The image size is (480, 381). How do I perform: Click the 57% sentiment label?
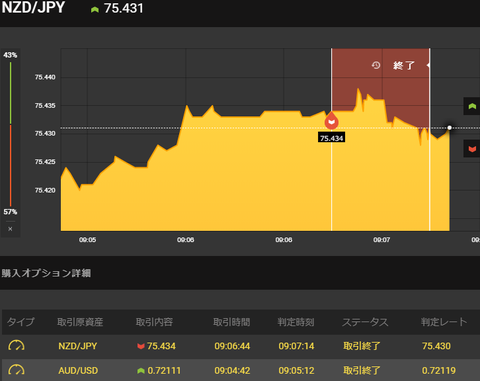coord(10,212)
